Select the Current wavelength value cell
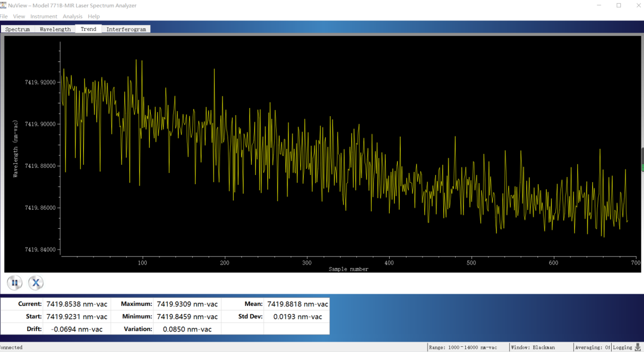The width and height of the screenshot is (644, 352). [x=77, y=304]
